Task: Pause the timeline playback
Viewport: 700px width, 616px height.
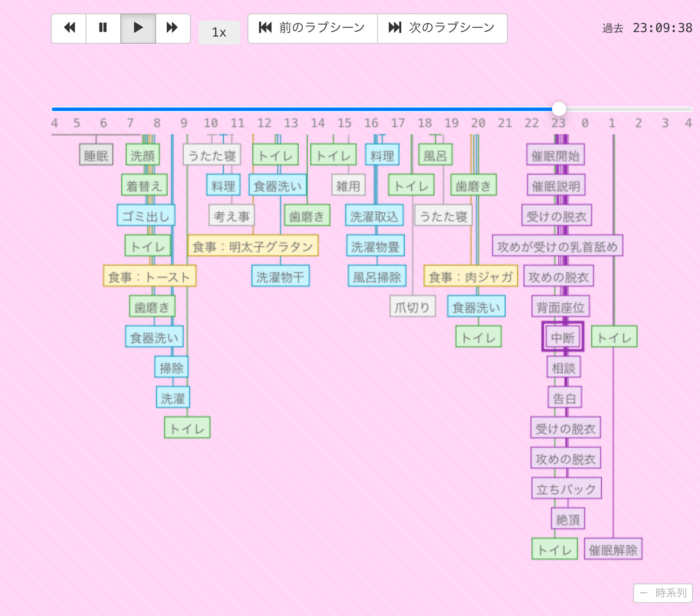Action: [x=103, y=28]
